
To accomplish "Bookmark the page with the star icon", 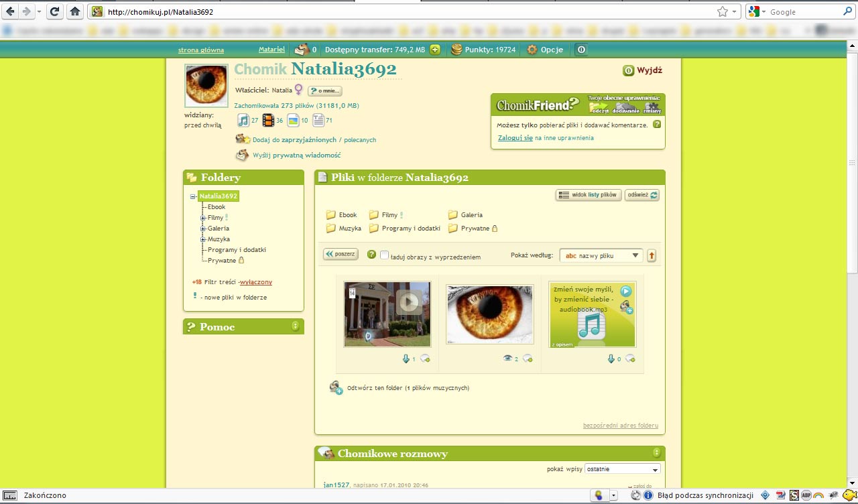I will point(722,11).
